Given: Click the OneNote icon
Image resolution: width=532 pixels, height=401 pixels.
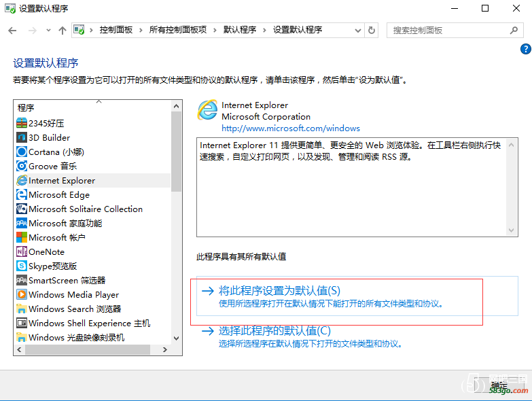Looking at the screenshot, I should (22, 251).
